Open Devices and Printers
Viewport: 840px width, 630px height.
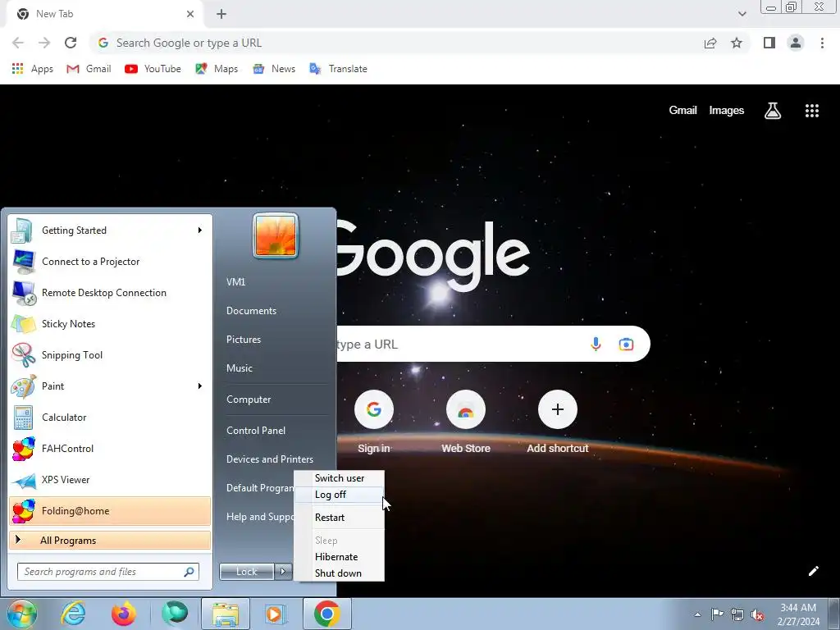click(270, 459)
